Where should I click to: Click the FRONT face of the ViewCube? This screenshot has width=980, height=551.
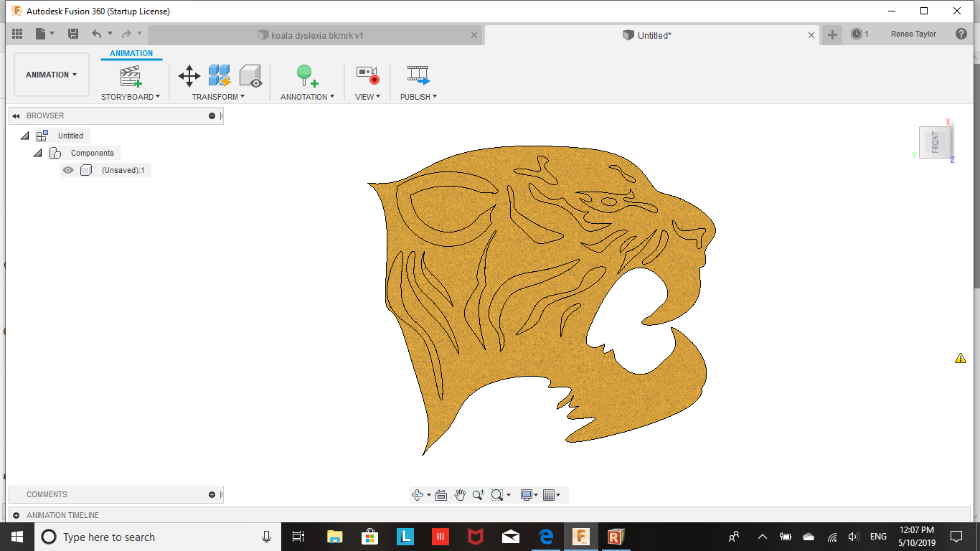(x=935, y=142)
